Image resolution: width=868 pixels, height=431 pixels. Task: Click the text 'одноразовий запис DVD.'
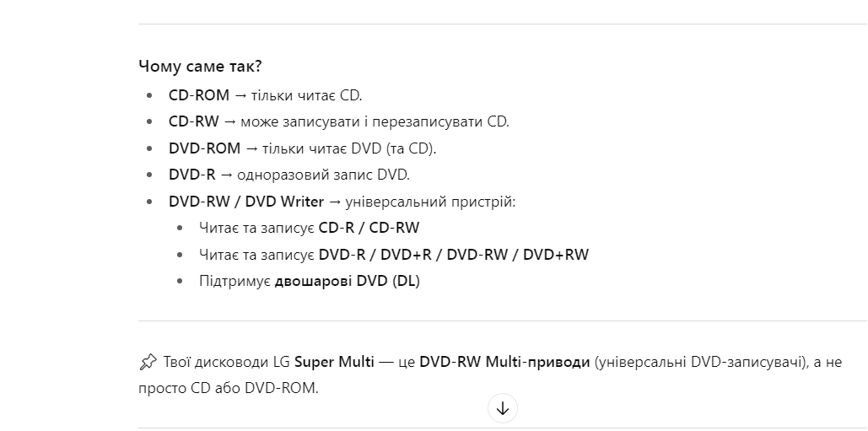coord(323,175)
